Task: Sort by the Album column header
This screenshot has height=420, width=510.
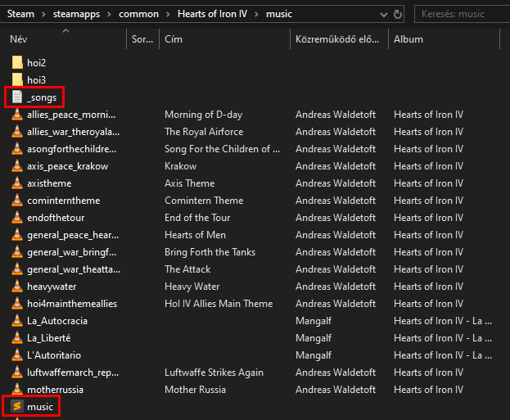Action: click(408, 39)
